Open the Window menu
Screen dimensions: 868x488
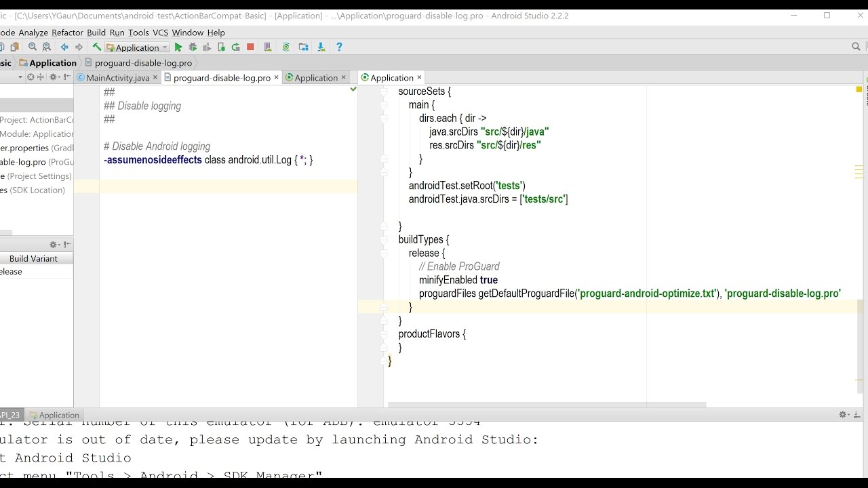[x=188, y=33]
